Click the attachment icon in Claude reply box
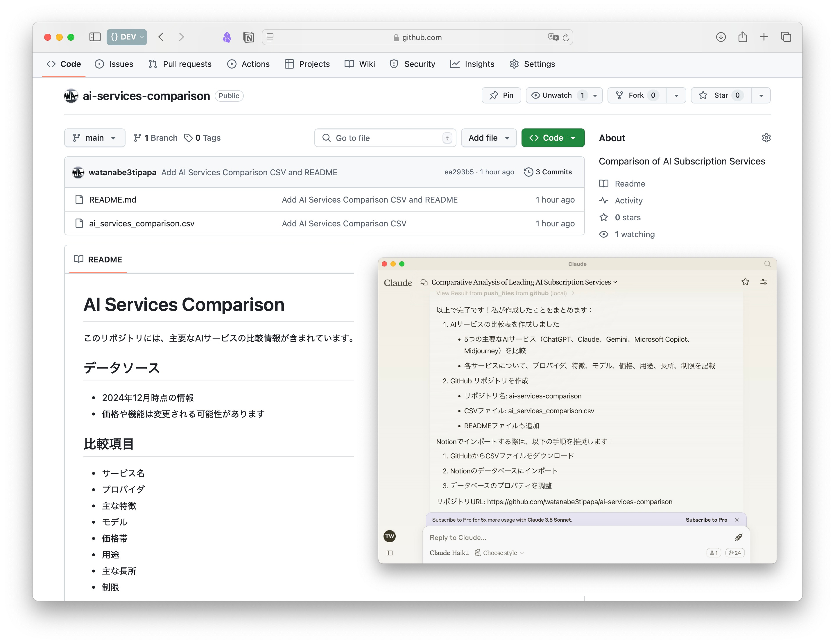The image size is (835, 644). (738, 537)
